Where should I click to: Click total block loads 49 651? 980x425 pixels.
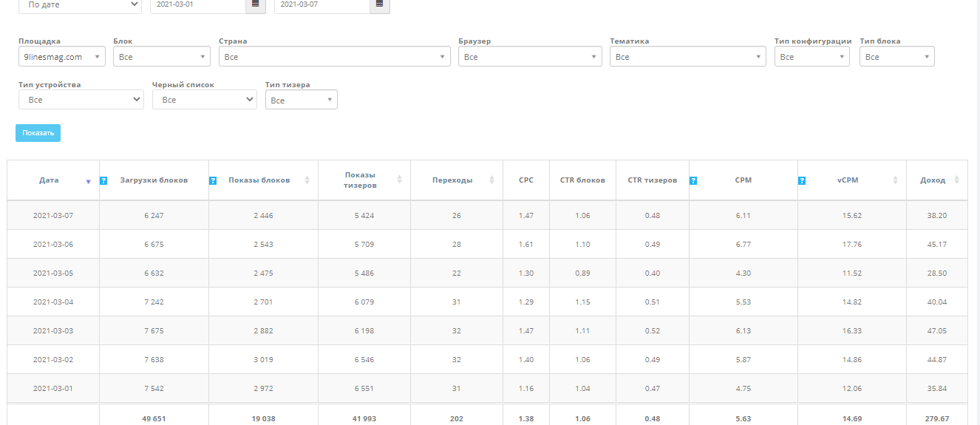click(x=154, y=418)
